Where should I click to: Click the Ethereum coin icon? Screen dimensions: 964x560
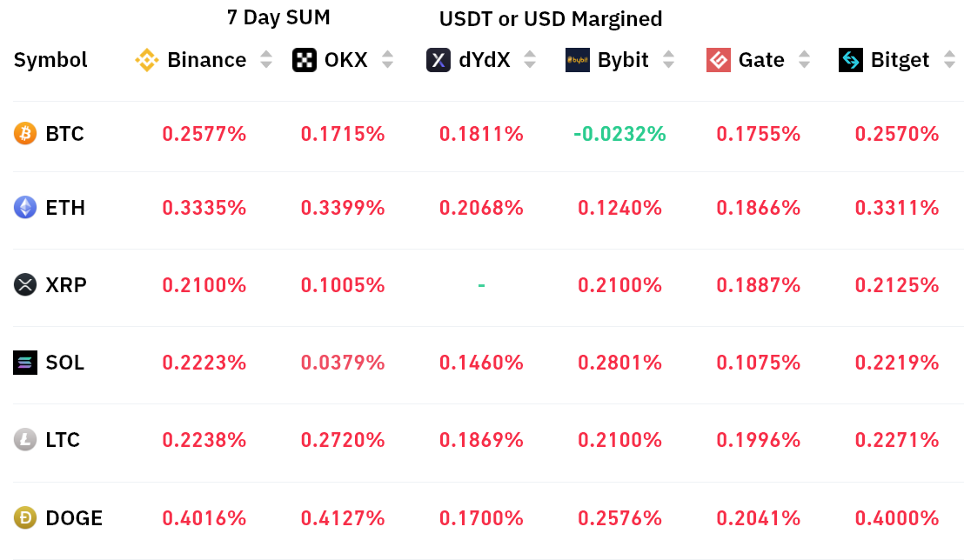point(25,208)
